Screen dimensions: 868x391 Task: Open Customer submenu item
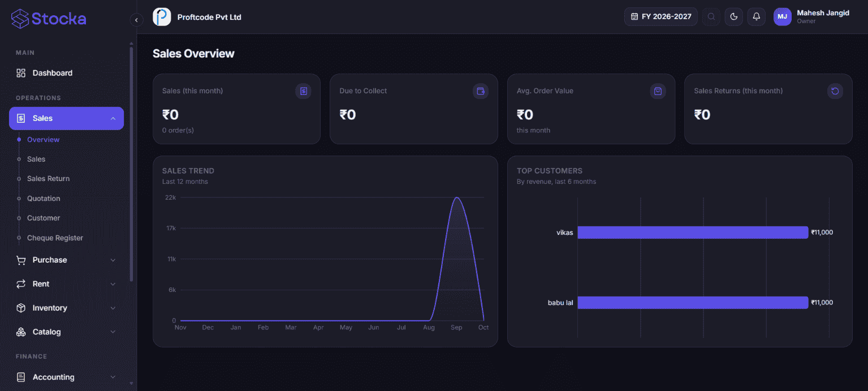click(x=44, y=218)
